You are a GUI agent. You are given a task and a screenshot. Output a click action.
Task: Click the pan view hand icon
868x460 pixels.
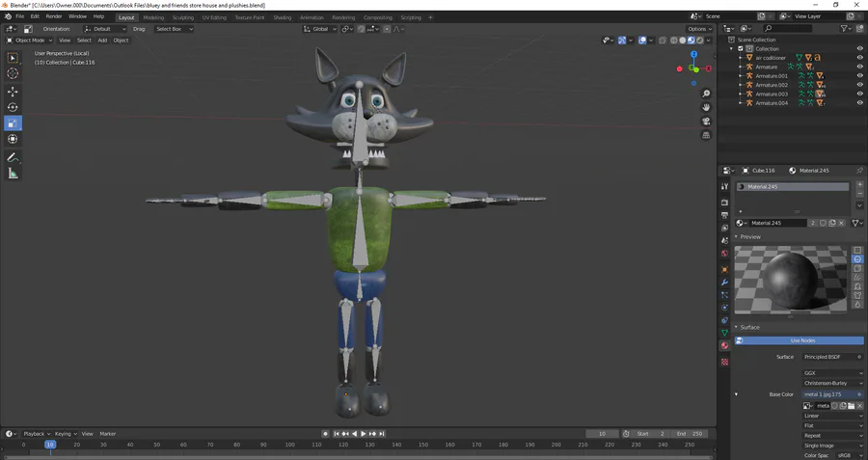pos(706,107)
